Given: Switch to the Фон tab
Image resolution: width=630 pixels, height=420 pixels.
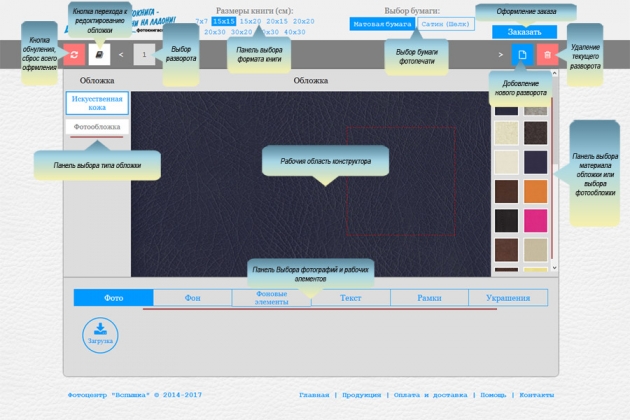Looking at the screenshot, I should (192, 298).
